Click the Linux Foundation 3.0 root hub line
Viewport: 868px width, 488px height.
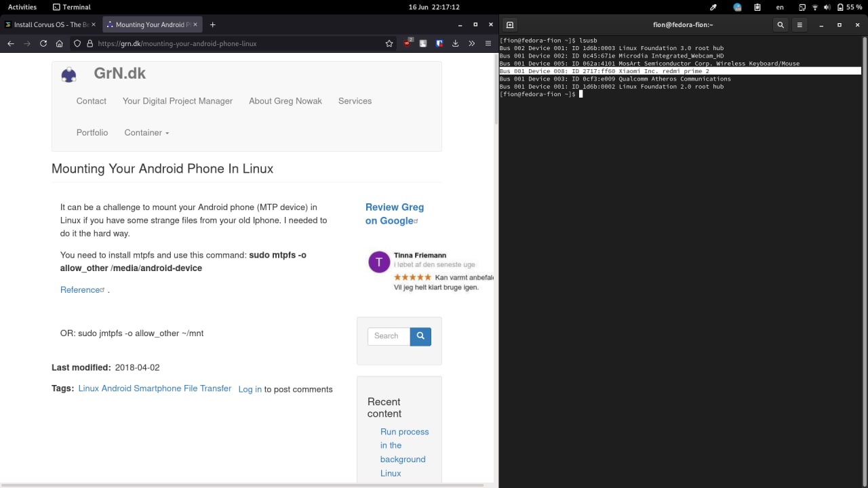point(612,48)
